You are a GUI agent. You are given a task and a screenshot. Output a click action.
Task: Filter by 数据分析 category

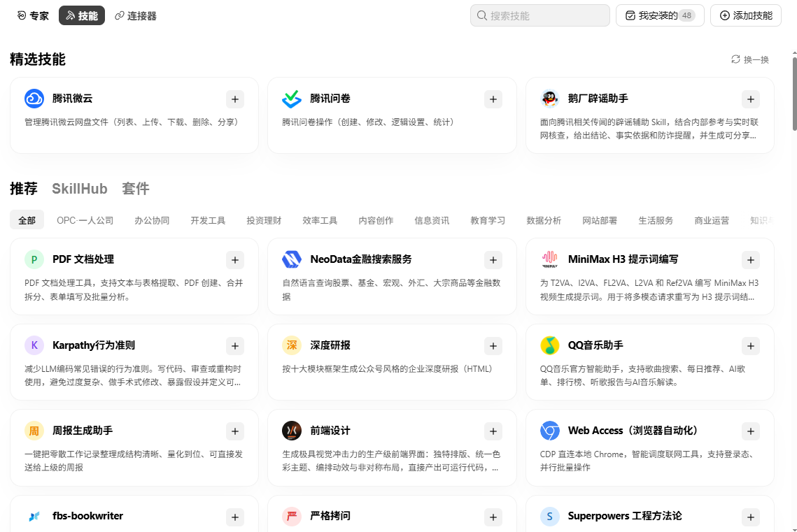pos(544,220)
